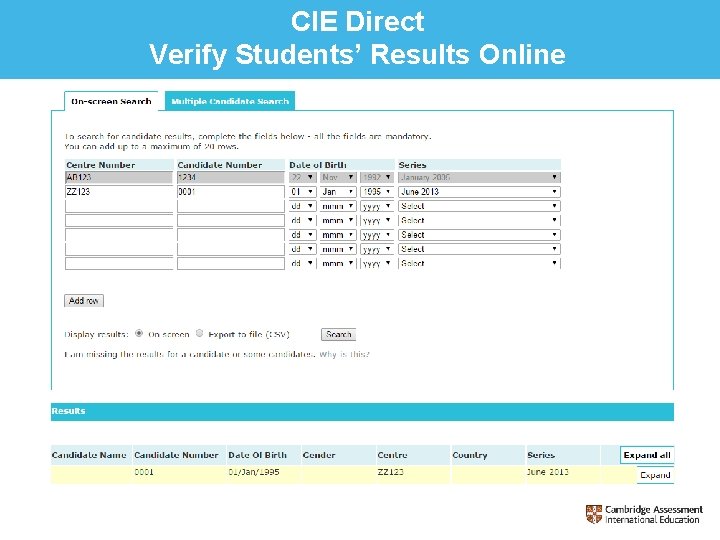Open the 'Why is this?' link
The width and height of the screenshot is (720, 540).
tap(344, 354)
